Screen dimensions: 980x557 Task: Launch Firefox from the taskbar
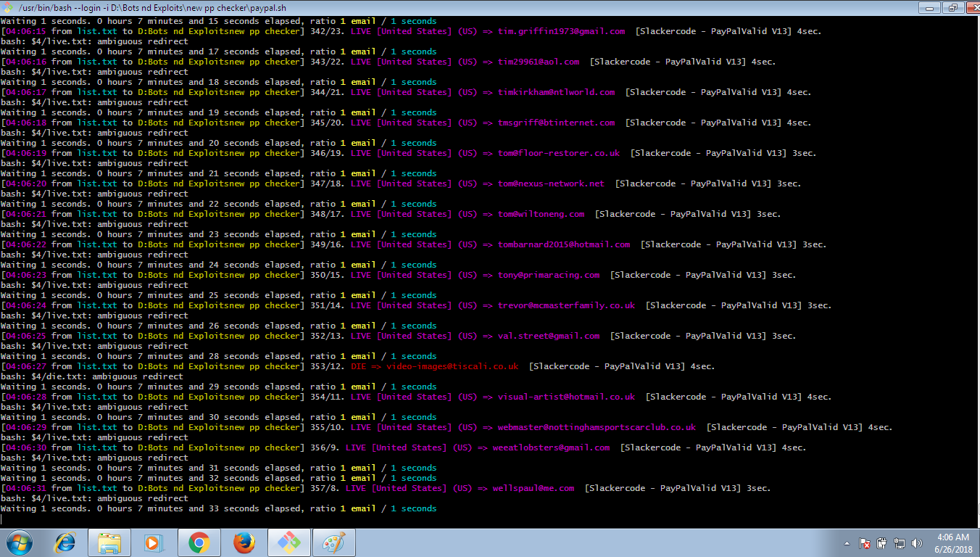pos(244,542)
